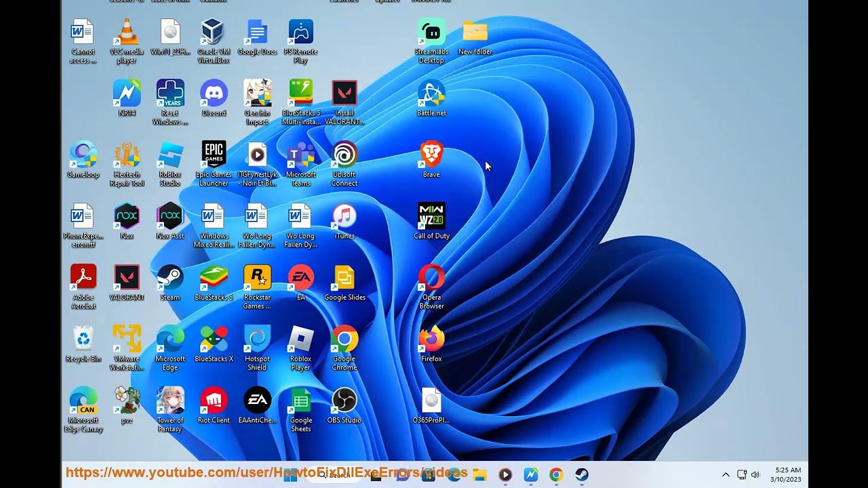Select the Reset Windows shortcut icon
This screenshot has height=488, width=868.
click(170, 103)
